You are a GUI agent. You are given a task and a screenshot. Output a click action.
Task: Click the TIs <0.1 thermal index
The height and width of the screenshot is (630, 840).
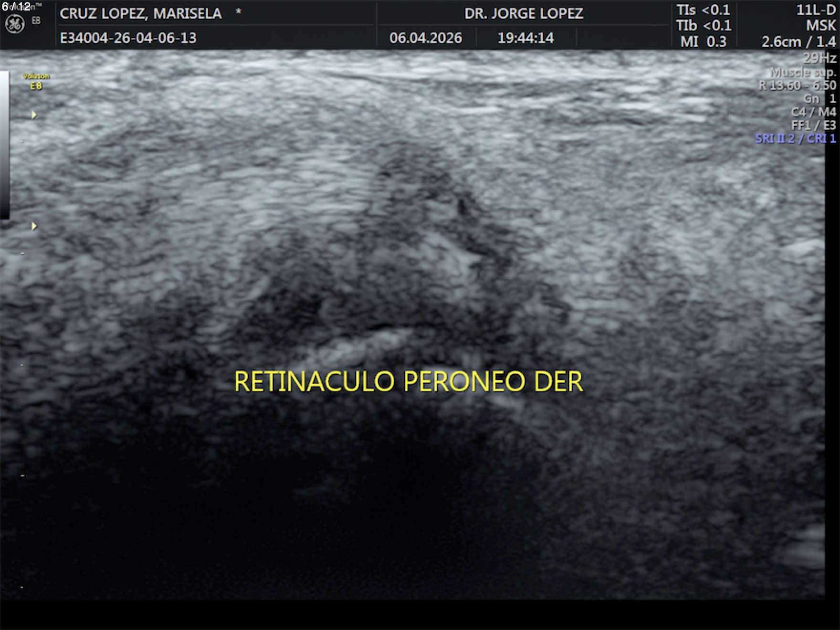pyautogui.click(x=703, y=10)
